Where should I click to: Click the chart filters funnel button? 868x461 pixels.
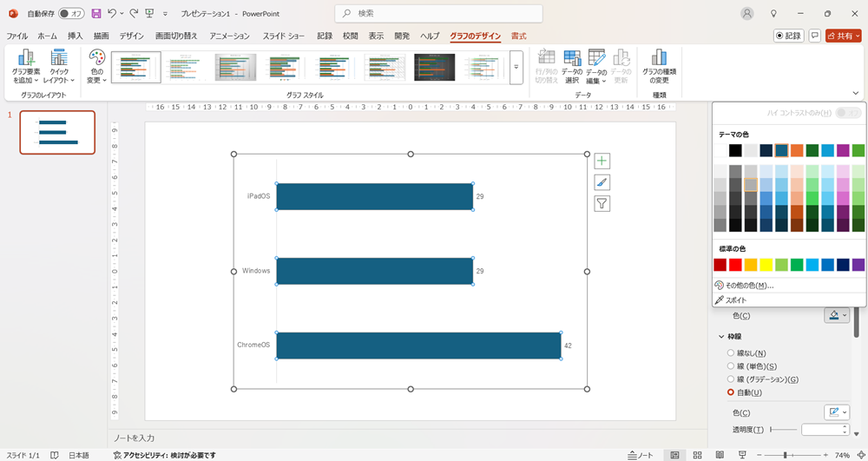coord(602,204)
